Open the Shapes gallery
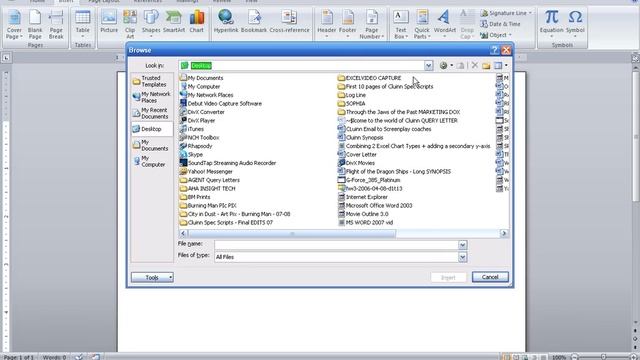This screenshot has height=360, width=640. pyautogui.click(x=151, y=24)
